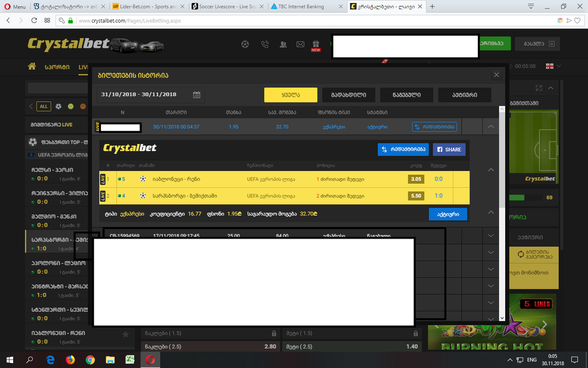Go to the home icon in navigation
This screenshot has height=368, width=588.
(32, 67)
